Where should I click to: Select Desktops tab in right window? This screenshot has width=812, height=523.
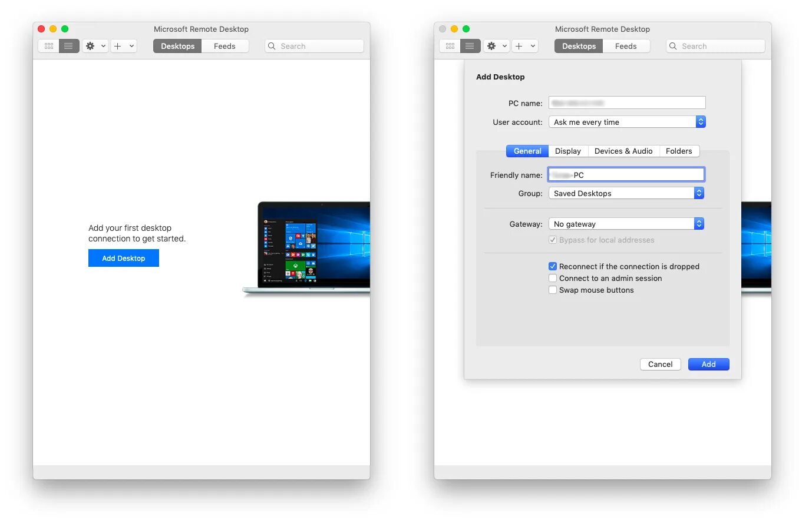pos(579,46)
